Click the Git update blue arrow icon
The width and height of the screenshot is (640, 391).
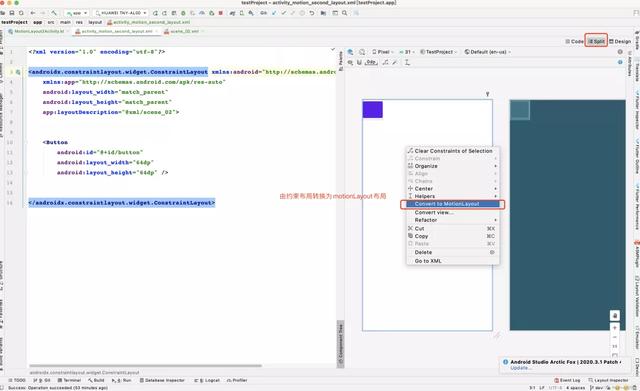pyautogui.click(x=273, y=13)
